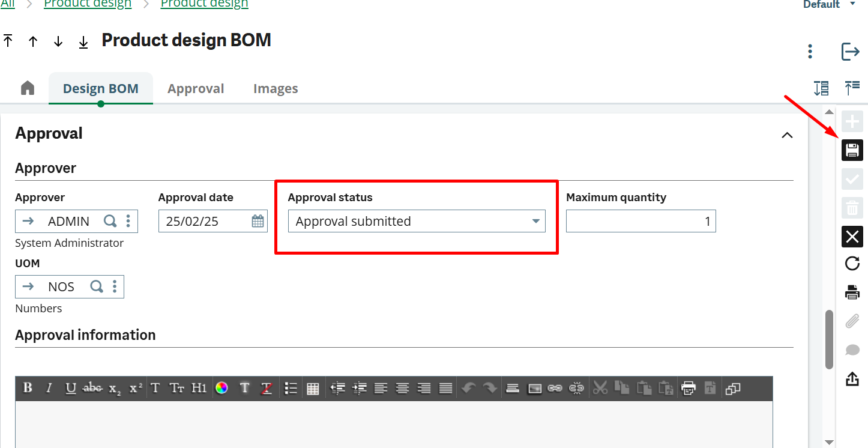
Task: Click collapse all sections icon
Action: click(x=852, y=88)
